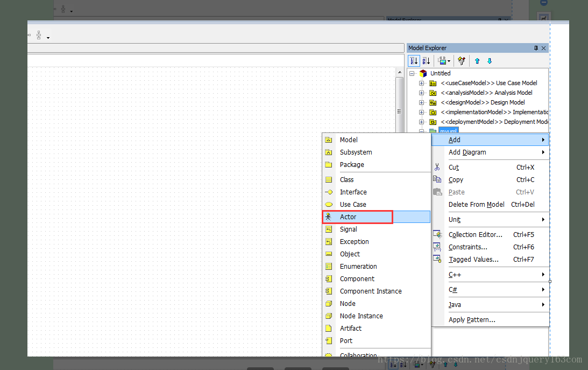
Task: Click the blue move-up arrow icon
Action: tap(477, 61)
